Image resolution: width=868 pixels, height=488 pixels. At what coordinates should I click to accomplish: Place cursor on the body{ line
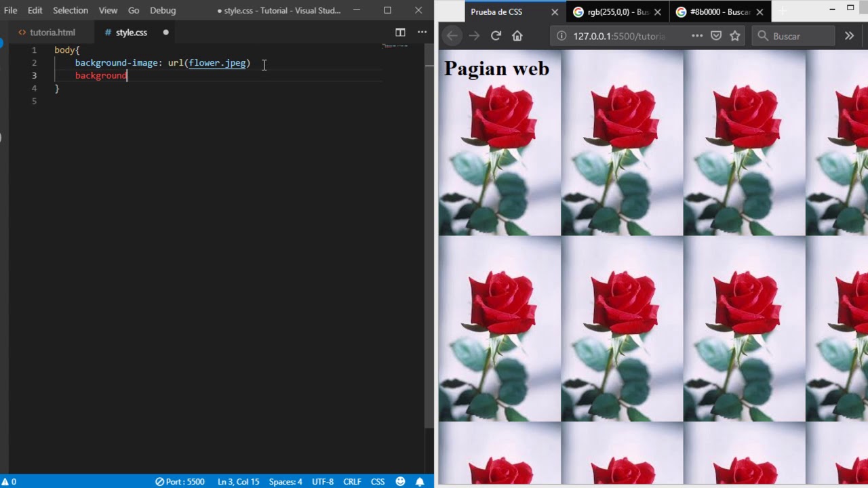tap(67, 50)
